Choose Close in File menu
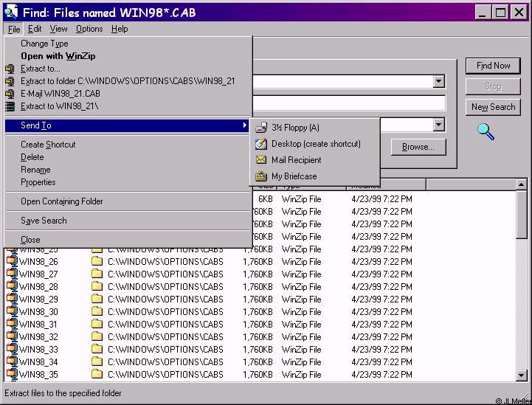Viewport: 532px width, 405px height. (x=128, y=240)
